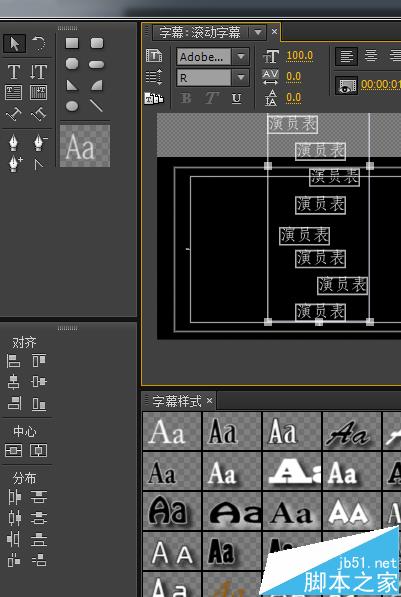The height and width of the screenshot is (597, 401).
Task: Close the 字幕样式 panel tab
Action: coord(209,400)
